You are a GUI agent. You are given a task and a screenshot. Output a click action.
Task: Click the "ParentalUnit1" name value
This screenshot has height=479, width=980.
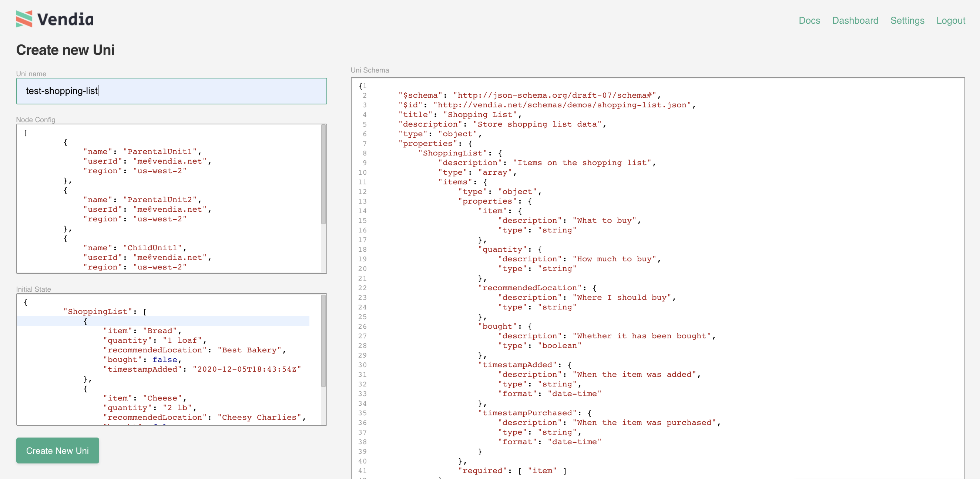[x=160, y=151]
